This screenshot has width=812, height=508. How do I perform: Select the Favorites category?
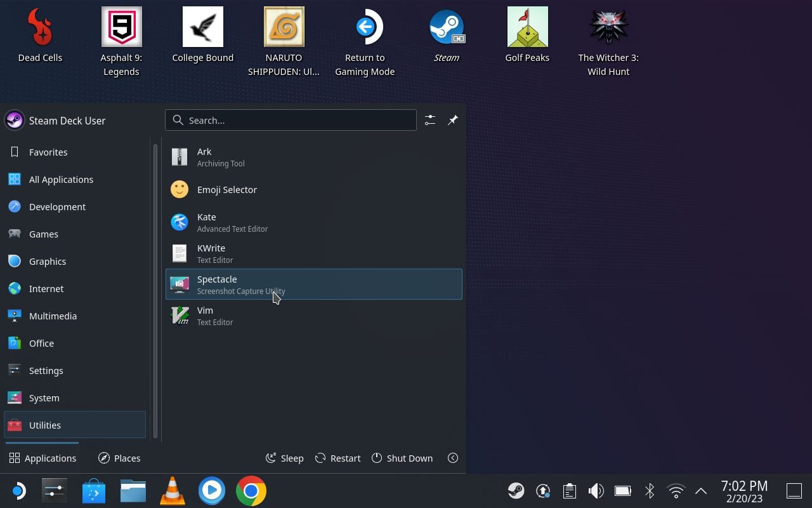click(75, 152)
